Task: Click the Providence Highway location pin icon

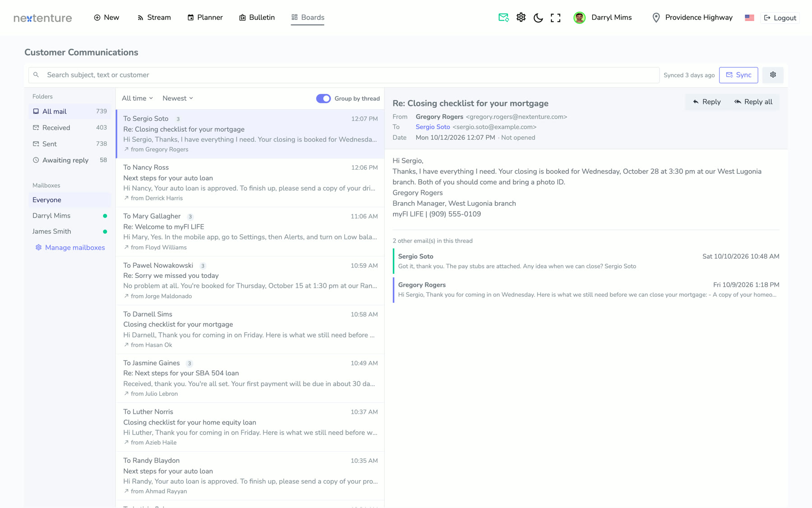Action: [656, 18]
